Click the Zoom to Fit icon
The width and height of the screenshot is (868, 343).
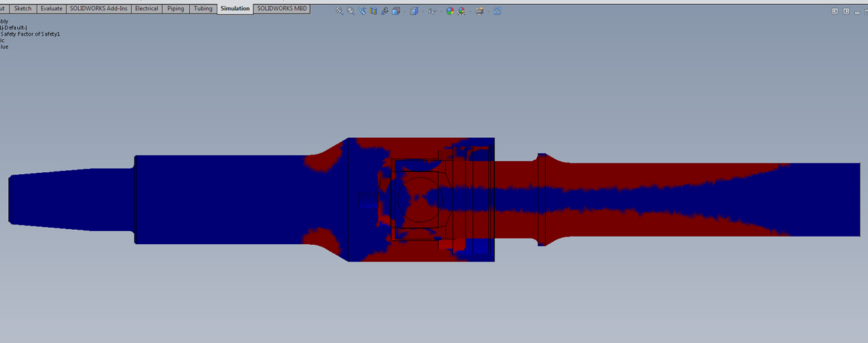coord(339,11)
